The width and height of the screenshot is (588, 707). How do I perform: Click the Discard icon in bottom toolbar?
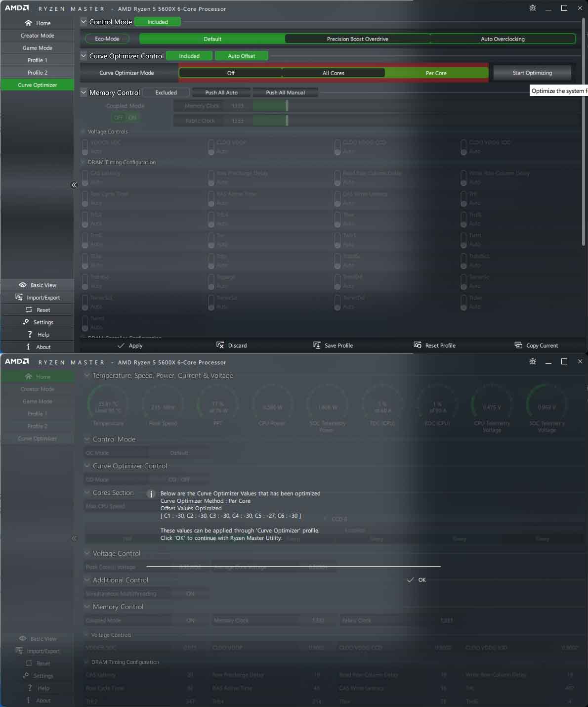click(x=220, y=345)
